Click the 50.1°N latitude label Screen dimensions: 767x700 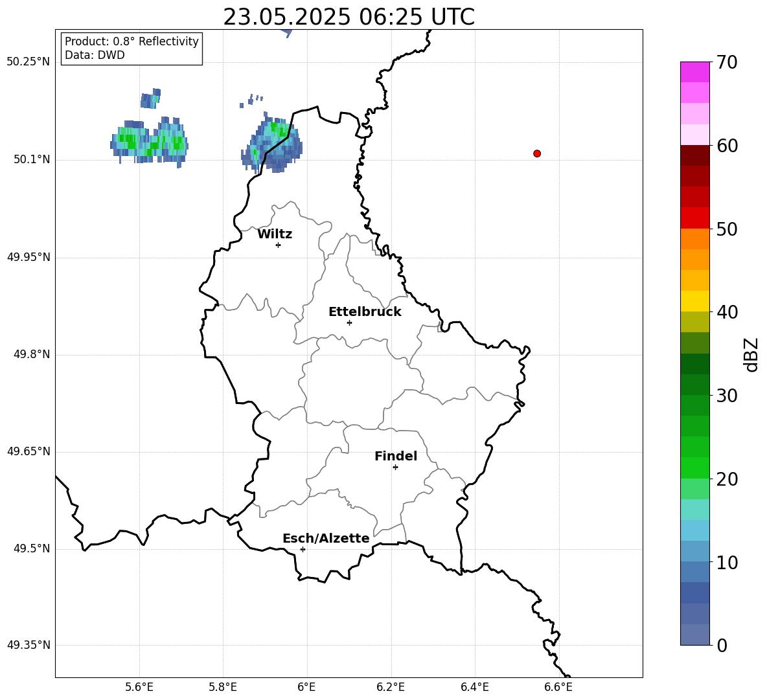32,160
